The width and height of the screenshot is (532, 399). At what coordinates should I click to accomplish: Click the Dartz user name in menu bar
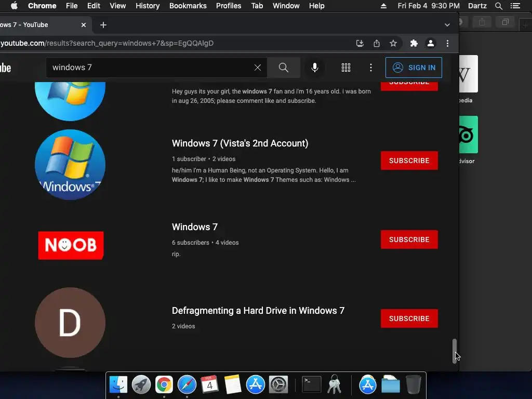coord(477,6)
